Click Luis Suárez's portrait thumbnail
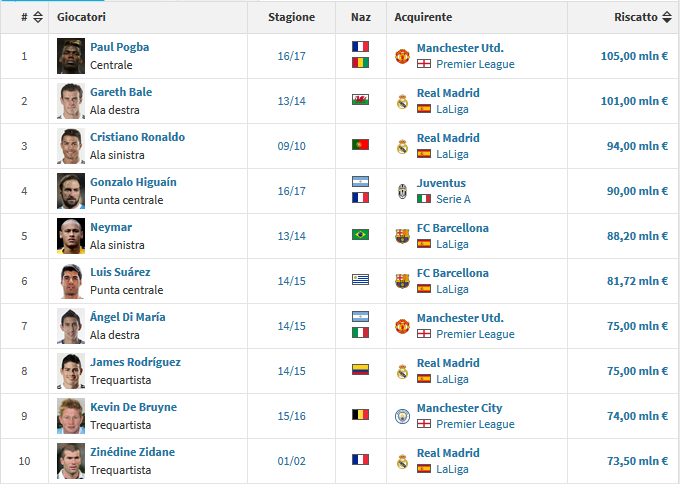680x484 pixels. tap(71, 281)
